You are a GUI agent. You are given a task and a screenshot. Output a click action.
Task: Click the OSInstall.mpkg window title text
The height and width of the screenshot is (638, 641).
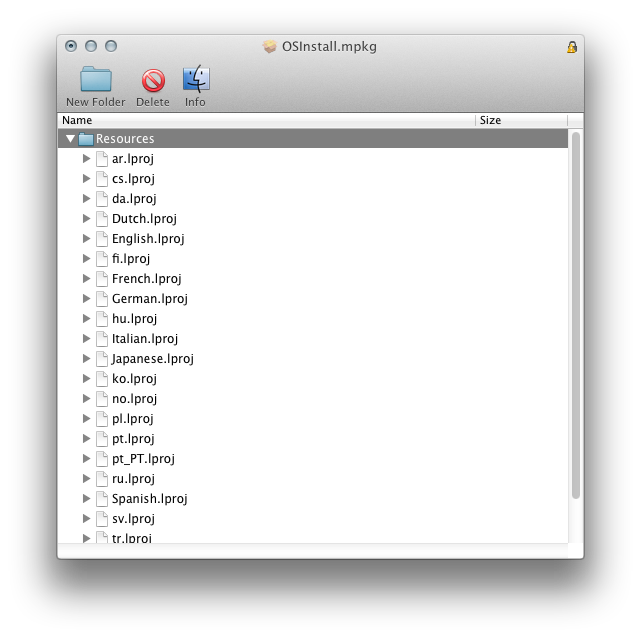pos(329,47)
